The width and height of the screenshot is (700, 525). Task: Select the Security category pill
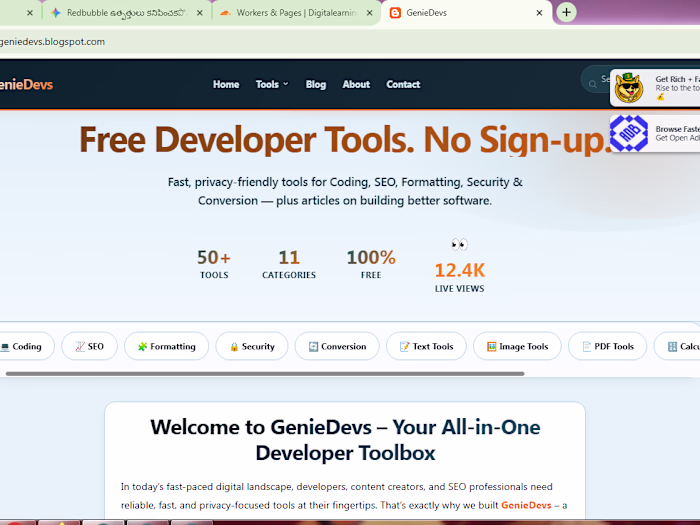252,346
